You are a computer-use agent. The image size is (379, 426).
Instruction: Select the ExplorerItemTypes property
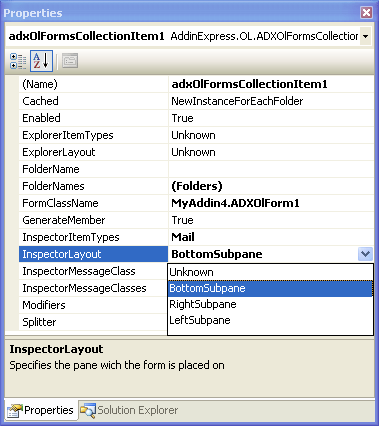tap(93, 135)
